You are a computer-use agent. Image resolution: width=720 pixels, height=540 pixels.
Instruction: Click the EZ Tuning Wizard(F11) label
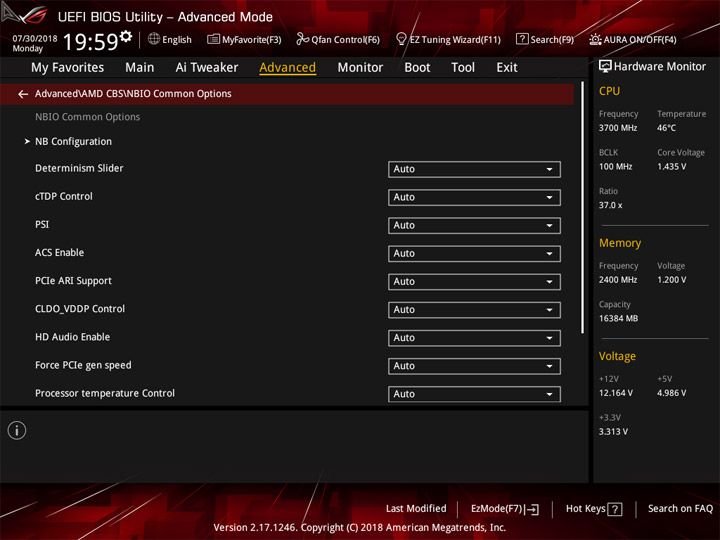[455, 39]
